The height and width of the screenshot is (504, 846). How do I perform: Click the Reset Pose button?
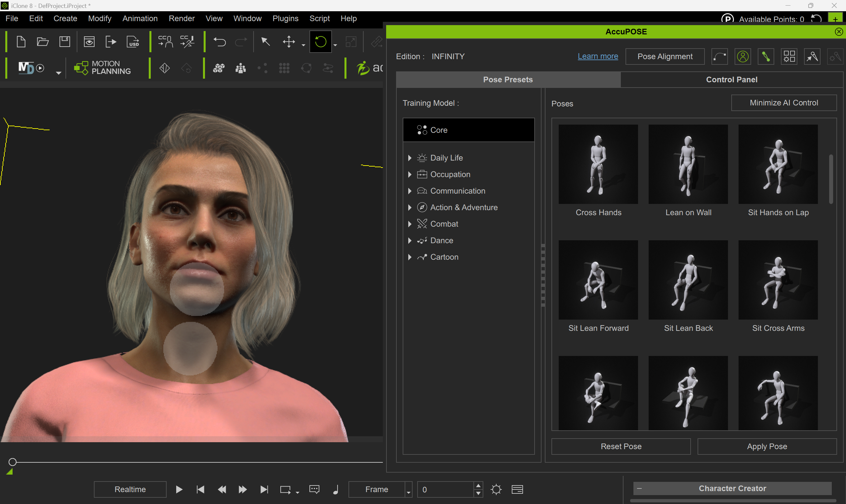[x=621, y=446]
